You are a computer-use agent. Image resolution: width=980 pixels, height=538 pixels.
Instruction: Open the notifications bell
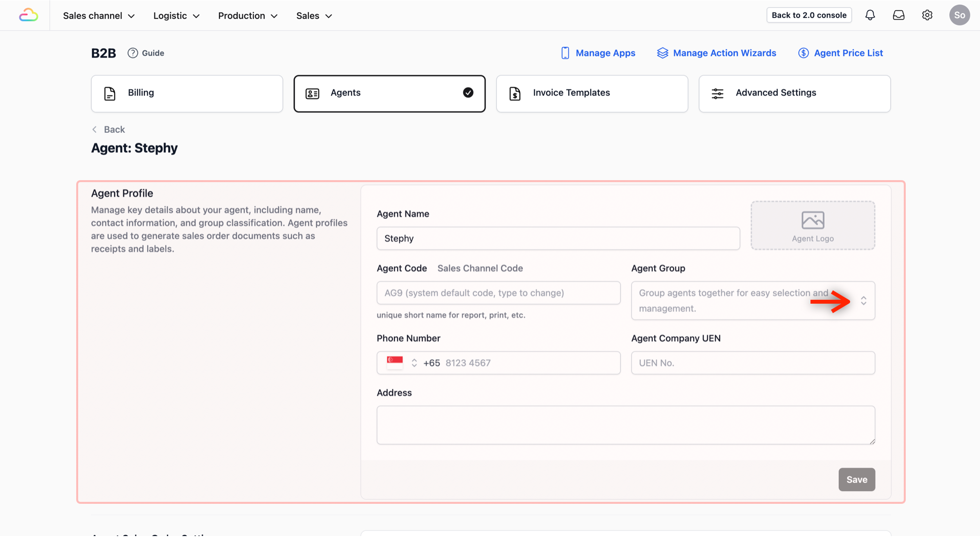coord(870,15)
